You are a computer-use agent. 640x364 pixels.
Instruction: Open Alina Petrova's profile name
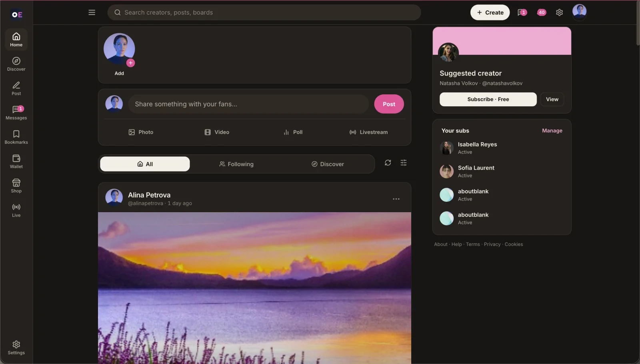tap(149, 195)
